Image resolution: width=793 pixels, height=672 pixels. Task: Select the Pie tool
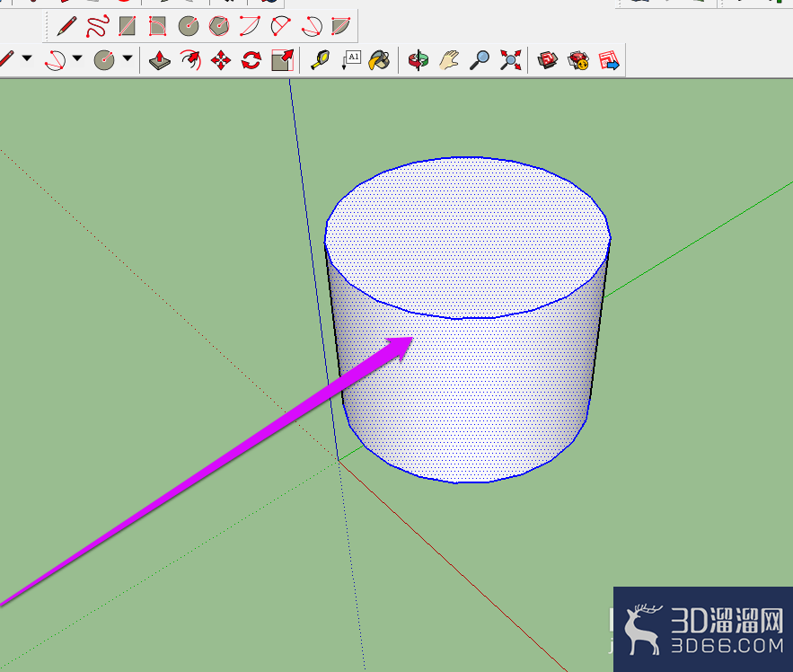click(x=341, y=26)
